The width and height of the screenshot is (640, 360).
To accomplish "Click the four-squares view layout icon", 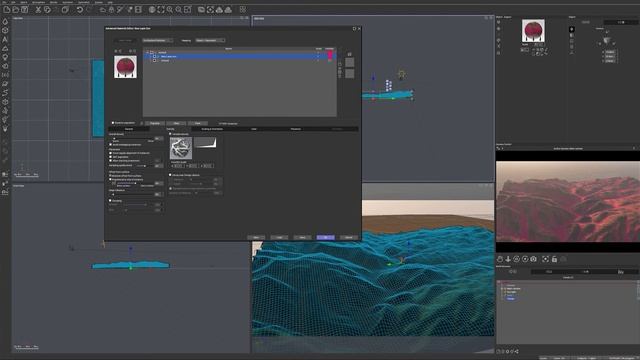I will [x=243, y=9].
